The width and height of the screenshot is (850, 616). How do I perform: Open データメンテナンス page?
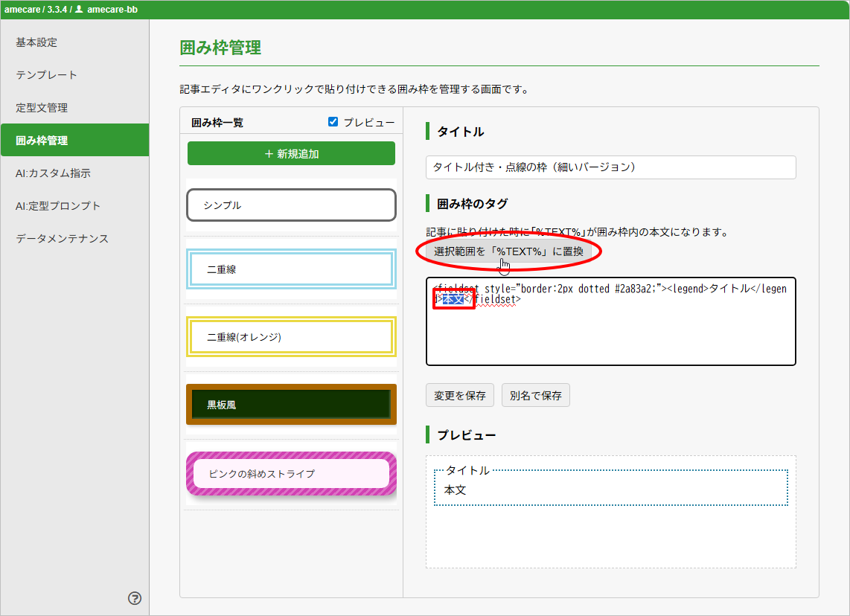pos(62,239)
